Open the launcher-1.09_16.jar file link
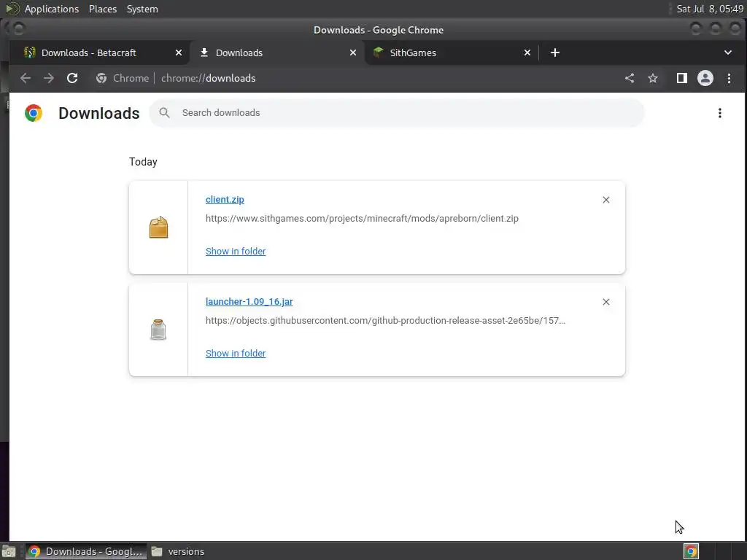Image resolution: width=747 pixels, height=560 pixels. coord(249,301)
